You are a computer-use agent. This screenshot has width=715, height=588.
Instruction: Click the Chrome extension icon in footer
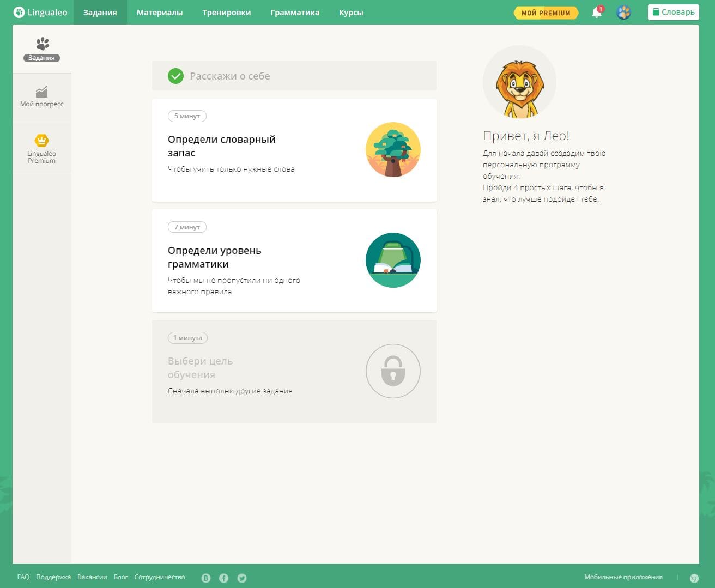click(694, 578)
